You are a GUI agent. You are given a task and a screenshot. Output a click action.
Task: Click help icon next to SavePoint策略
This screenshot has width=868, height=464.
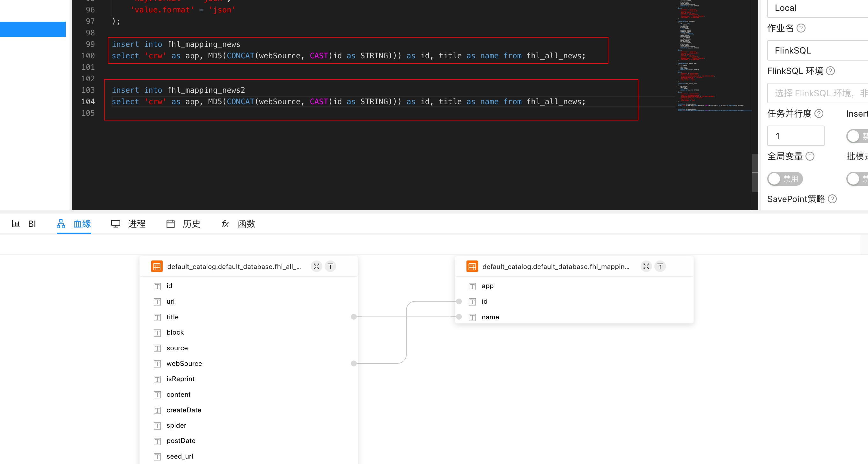point(832,199)
